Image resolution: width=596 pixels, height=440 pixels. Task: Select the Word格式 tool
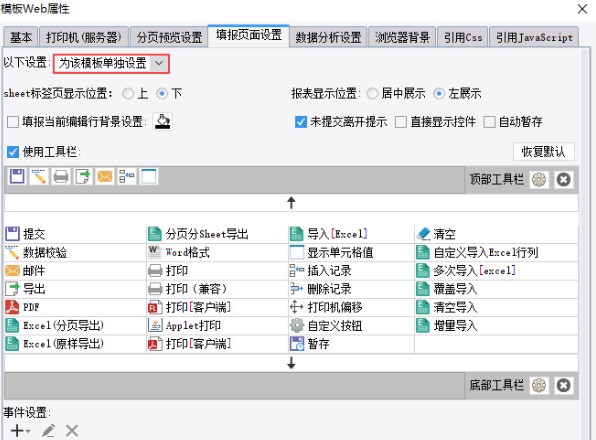point(217,252)
